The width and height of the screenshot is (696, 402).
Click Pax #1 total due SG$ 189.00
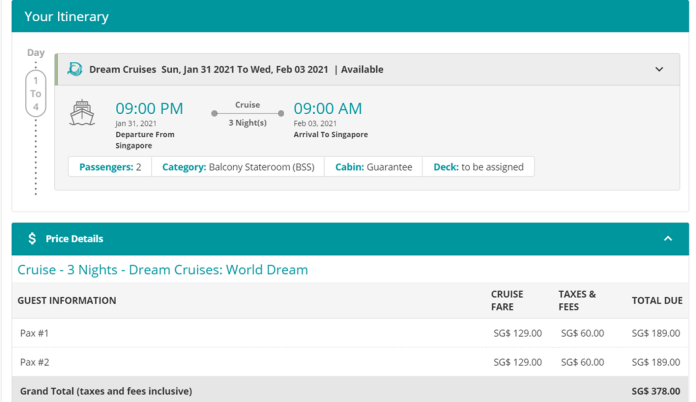(x=656, y=333)
